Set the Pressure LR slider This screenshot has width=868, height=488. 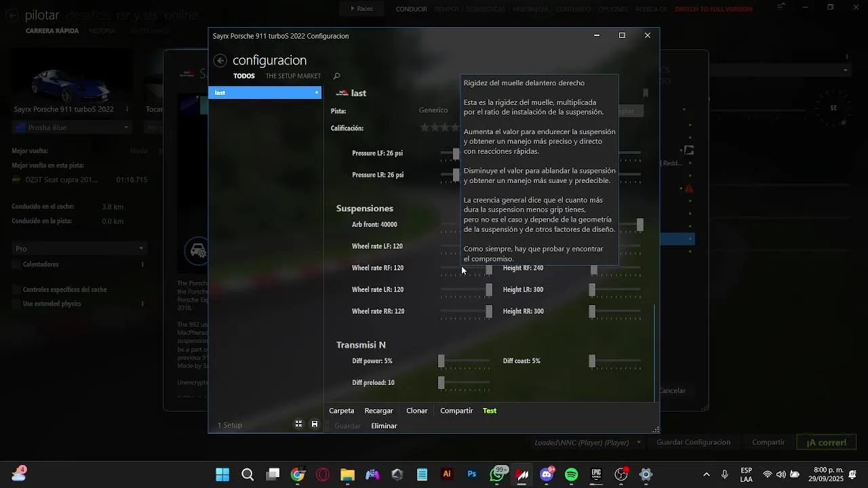[456, 175]
